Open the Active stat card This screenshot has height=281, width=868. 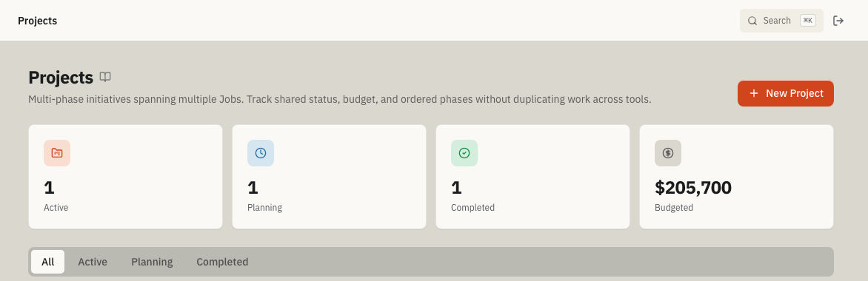click(125, 177)
